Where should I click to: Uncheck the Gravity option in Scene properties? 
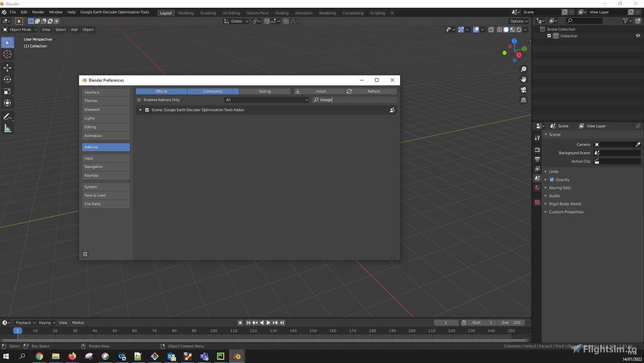click(552, 179)
